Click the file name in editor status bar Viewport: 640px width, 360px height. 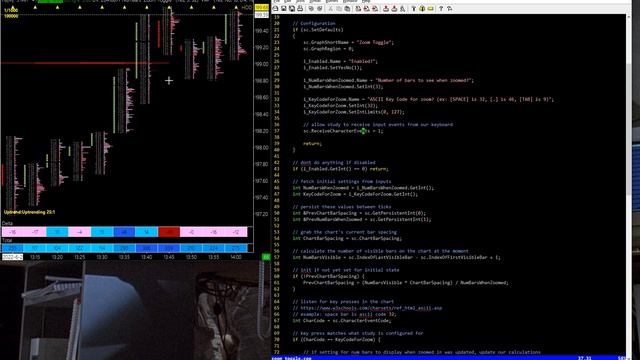pyautogui.click(x=292, y=358)
